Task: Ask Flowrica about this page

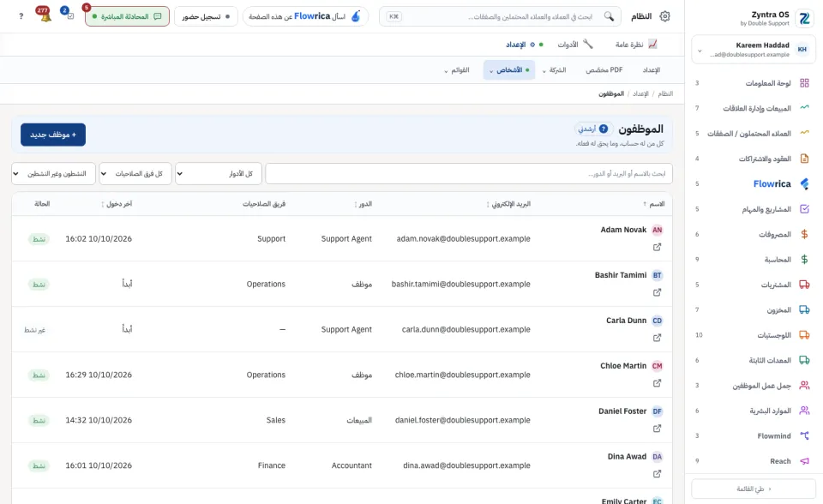Action: tap(305, 16)
